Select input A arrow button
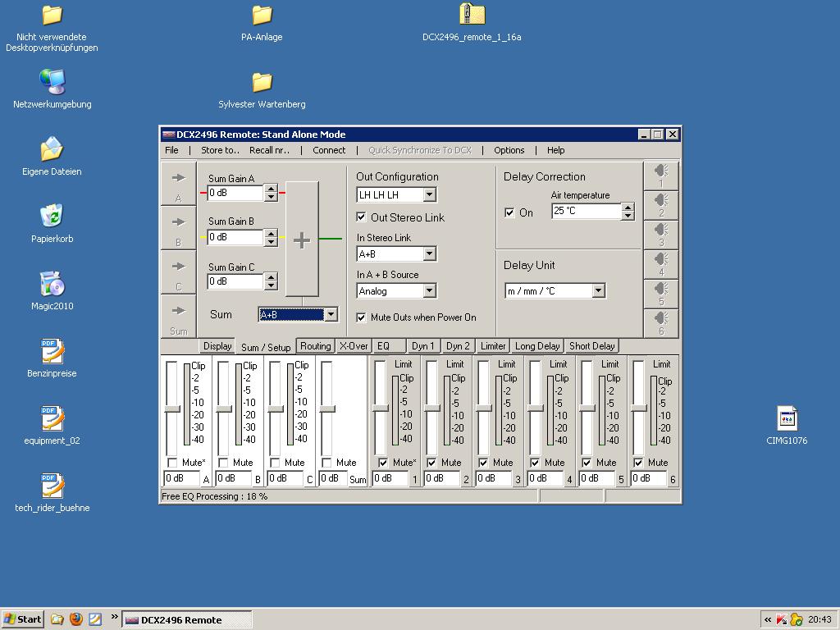Viewport: 840px width, 630px height. point(178,185)
